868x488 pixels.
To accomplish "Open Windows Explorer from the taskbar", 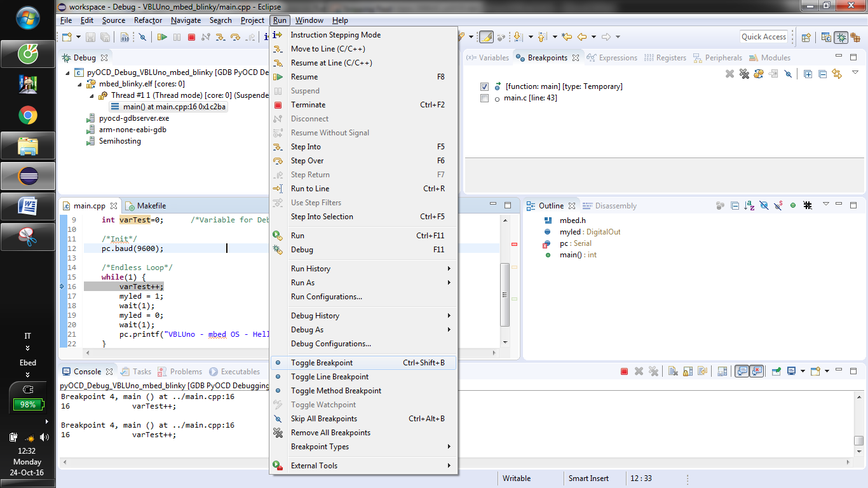I will (27, 146).
